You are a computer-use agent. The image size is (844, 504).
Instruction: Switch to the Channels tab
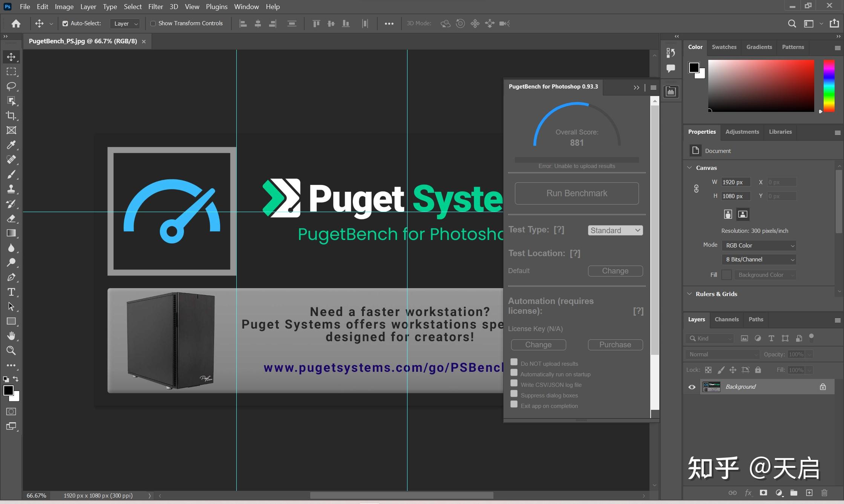[x=726, y=319]
